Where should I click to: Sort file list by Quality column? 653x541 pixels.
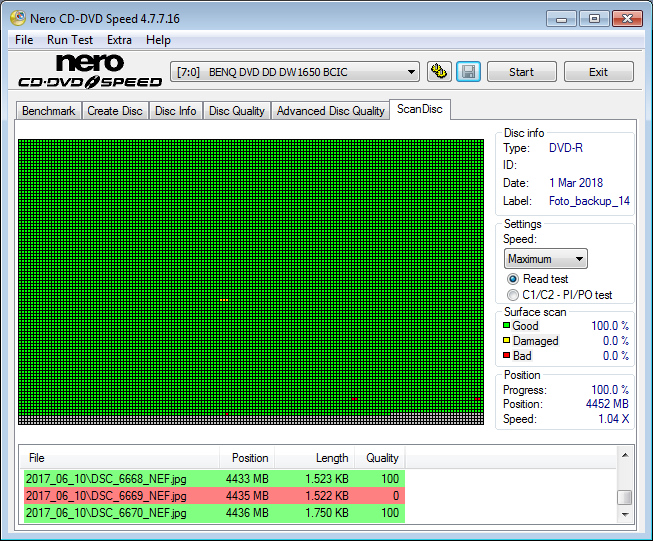(x=380, y=458)
